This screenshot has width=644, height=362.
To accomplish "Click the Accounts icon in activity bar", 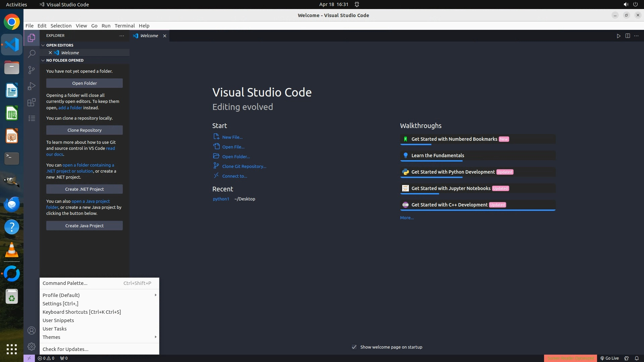I will point(32,330).
